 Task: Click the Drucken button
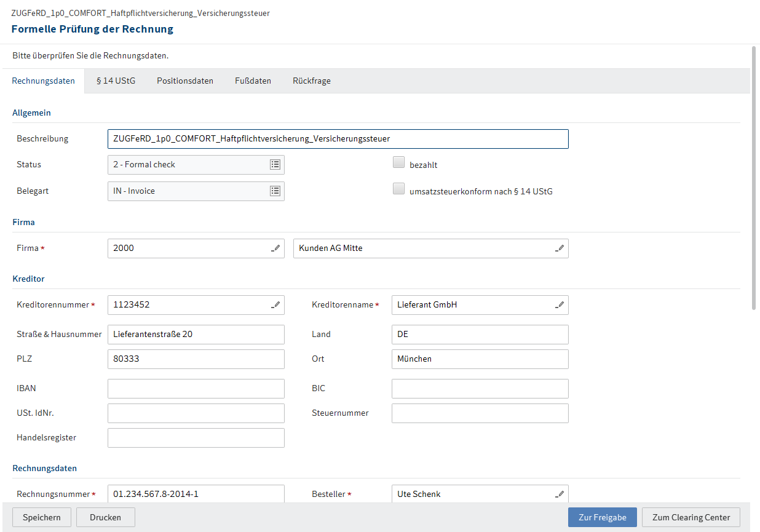(106, 517)
